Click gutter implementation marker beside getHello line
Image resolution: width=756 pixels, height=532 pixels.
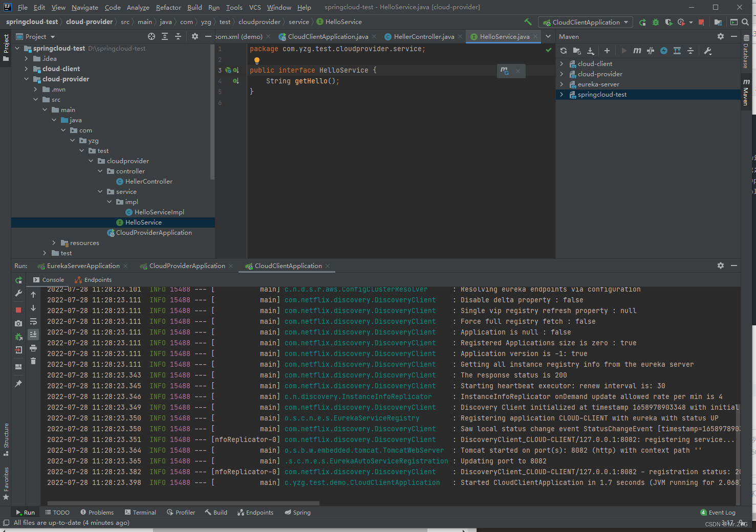pyautogui.click(x=235, y=81)
